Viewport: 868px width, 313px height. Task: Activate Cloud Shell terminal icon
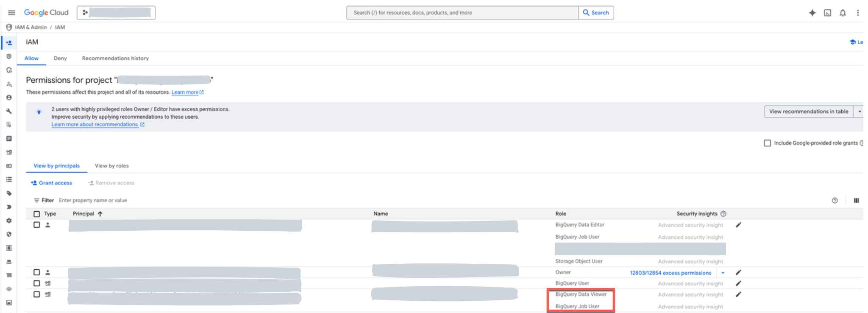(827, 13)
